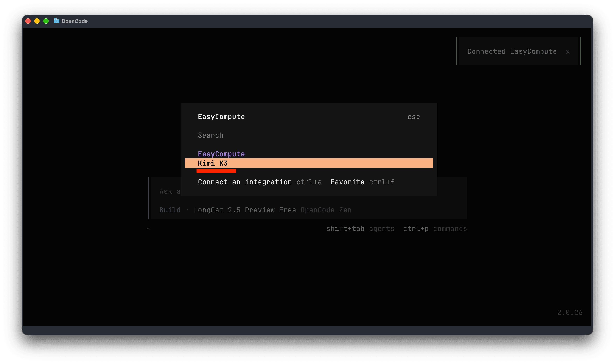The image size is (615, 364).
Task: Click the EasyCompute dialog title
Action: coord(221,117)
